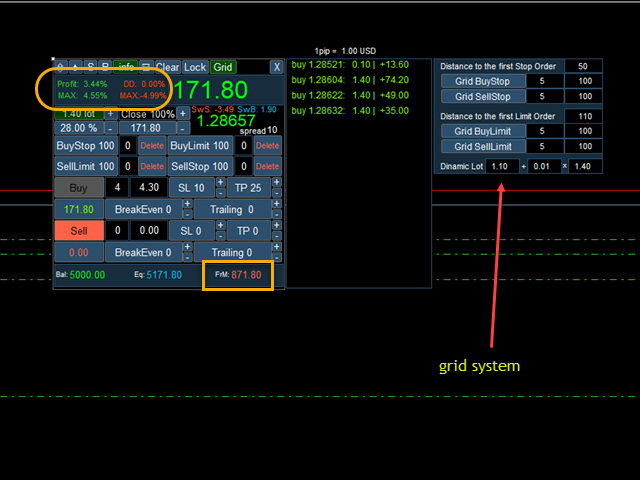Click the 1.40 lot button

pyautogui.click(x=79, y=114)
